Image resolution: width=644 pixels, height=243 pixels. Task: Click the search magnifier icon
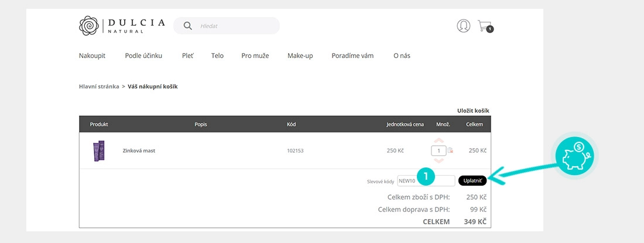tap(188, 26)
